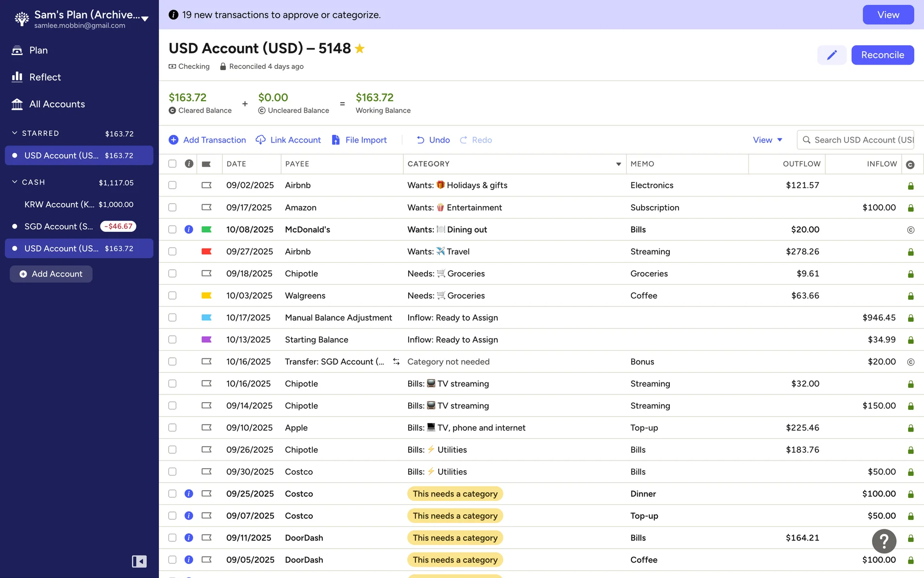The image size is (924, 578).
Task: Click transfer arrows icon on SGD transfer row
Action: pos(396,362)
